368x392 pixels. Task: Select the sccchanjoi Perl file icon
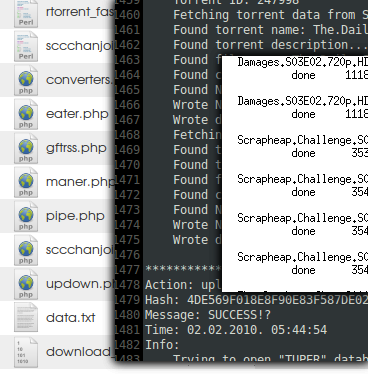click(x=26, y=46)
